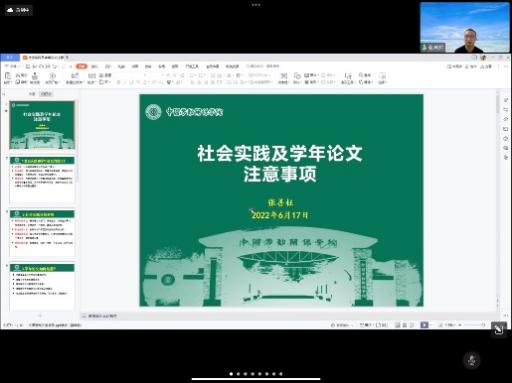Click the cloud meeting icon at top-left

19,10
